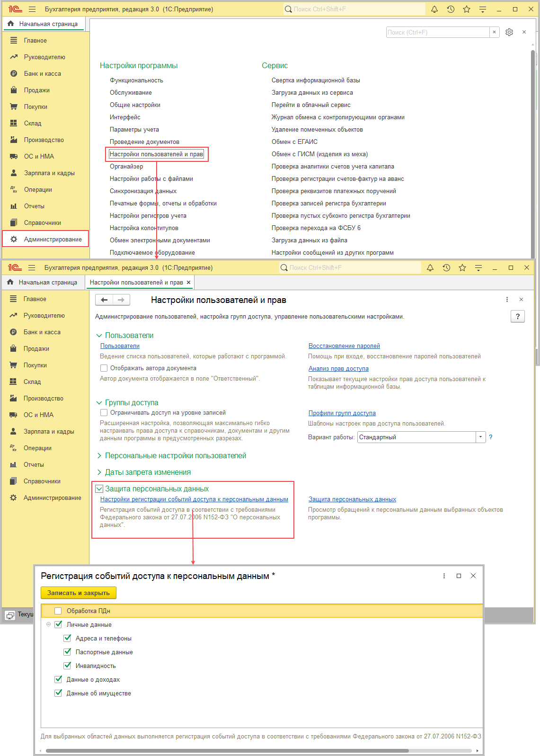This screenshot has height=756, width=540.
Task: Click global search field in top title bar
Action: pyautogui.click(x=354, y=9)
